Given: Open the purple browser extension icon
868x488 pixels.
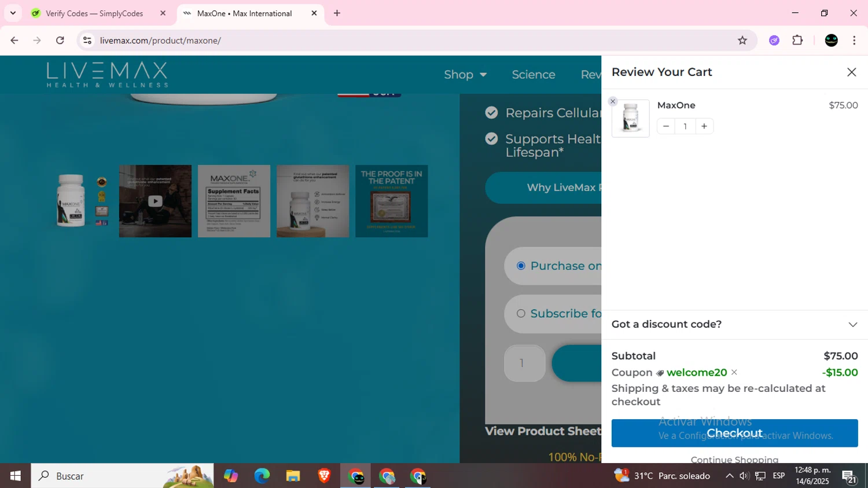Looking at the screenshot, I should [774, 41].
